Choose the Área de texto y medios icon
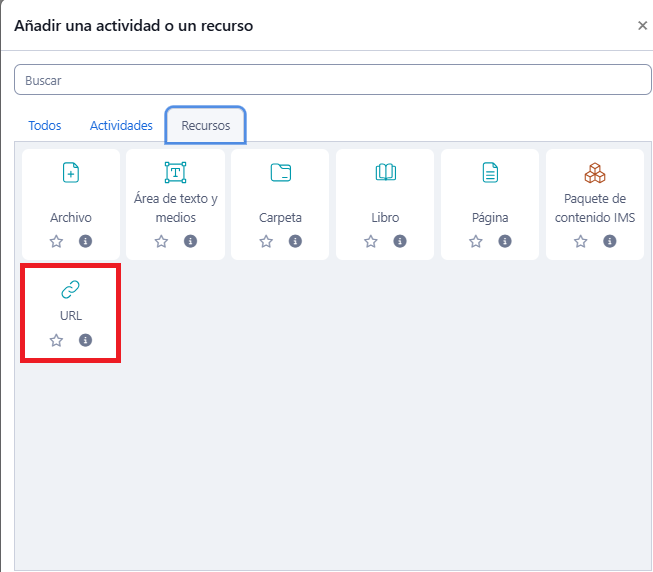The image size is (653, 572). click(x=175, y=173)
